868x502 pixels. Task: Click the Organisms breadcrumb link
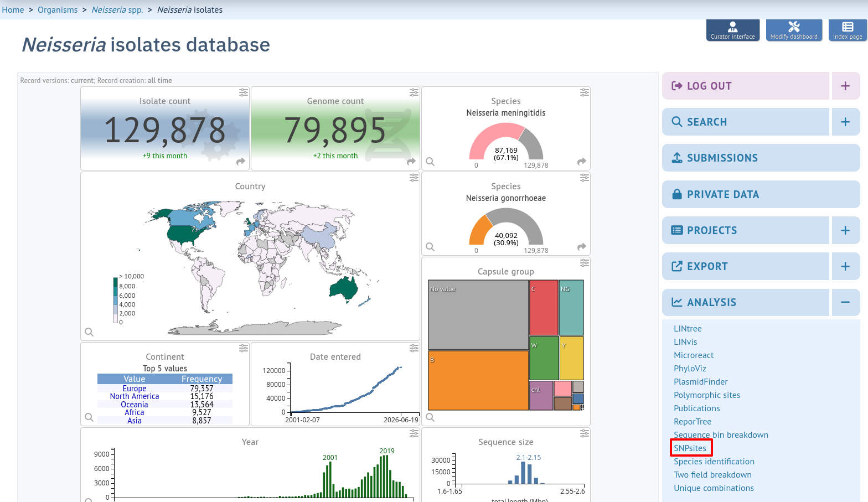(58, 10)
